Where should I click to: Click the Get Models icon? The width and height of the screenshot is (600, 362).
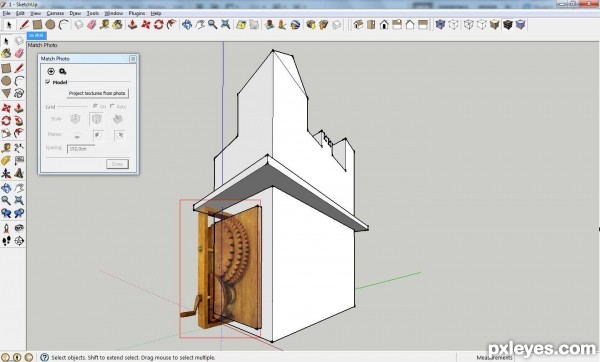[x=311, y=25]
